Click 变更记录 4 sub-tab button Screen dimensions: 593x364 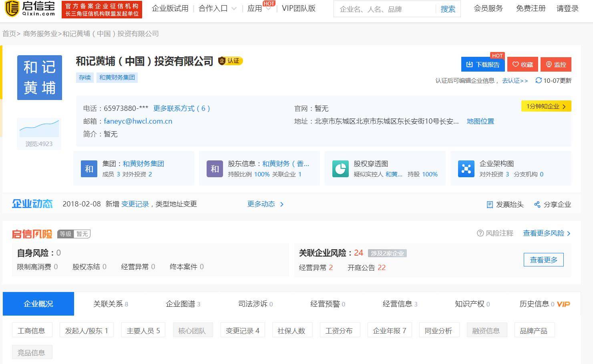tap(243, 330)
